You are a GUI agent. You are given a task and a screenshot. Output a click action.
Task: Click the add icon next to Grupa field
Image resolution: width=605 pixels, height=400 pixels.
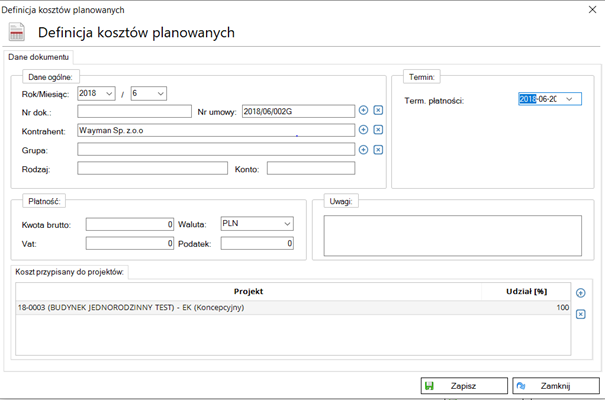coord(363,150)
